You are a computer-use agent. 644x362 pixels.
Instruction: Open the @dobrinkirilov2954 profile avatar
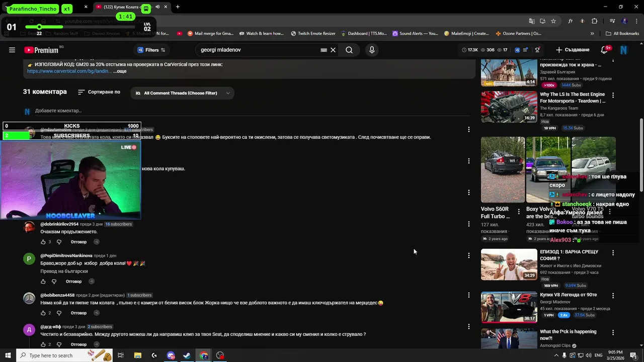[x=29, y=227]
